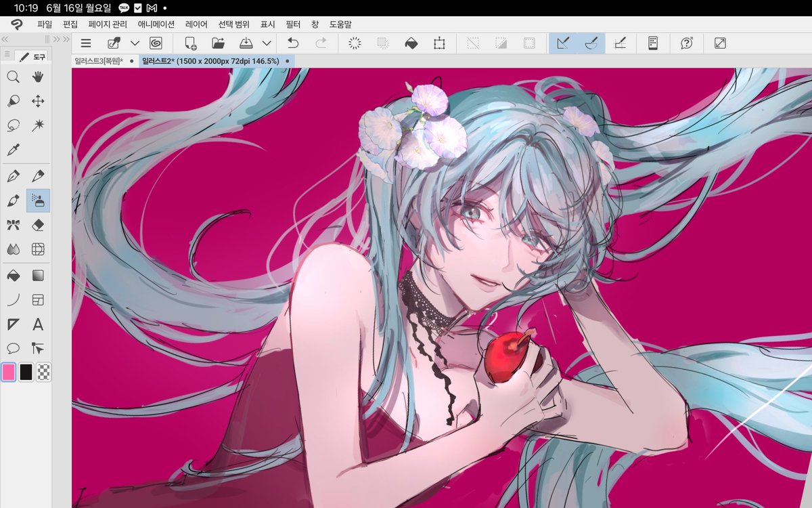Toggle Snap to grid
The height and width of the screenshot is (508, 812).
point(619,43)
